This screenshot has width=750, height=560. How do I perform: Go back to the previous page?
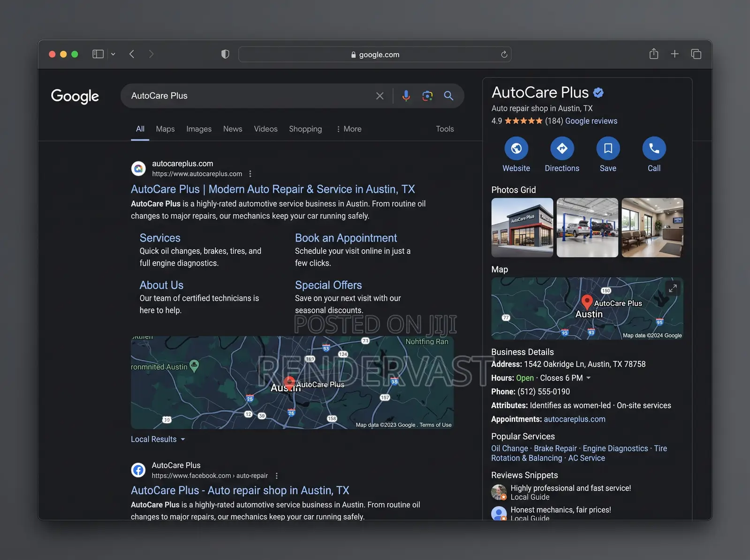pyautogui.click(x=132, y=54)
